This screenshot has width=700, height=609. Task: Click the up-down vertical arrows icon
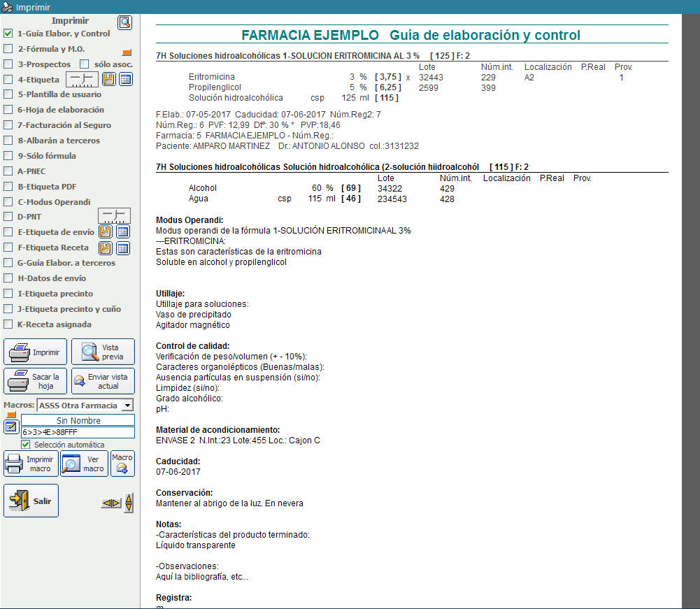click(129, 503)
